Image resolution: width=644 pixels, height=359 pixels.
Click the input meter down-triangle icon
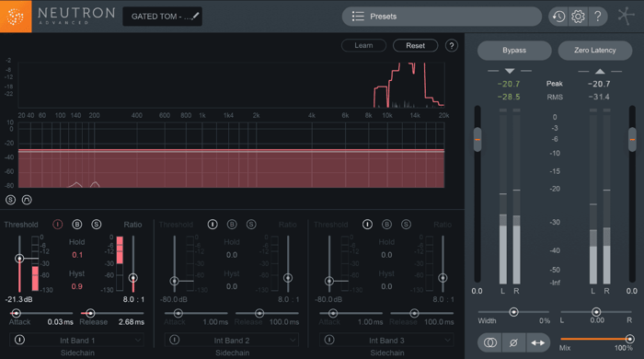pyautogui.click(x=510, y=71)
